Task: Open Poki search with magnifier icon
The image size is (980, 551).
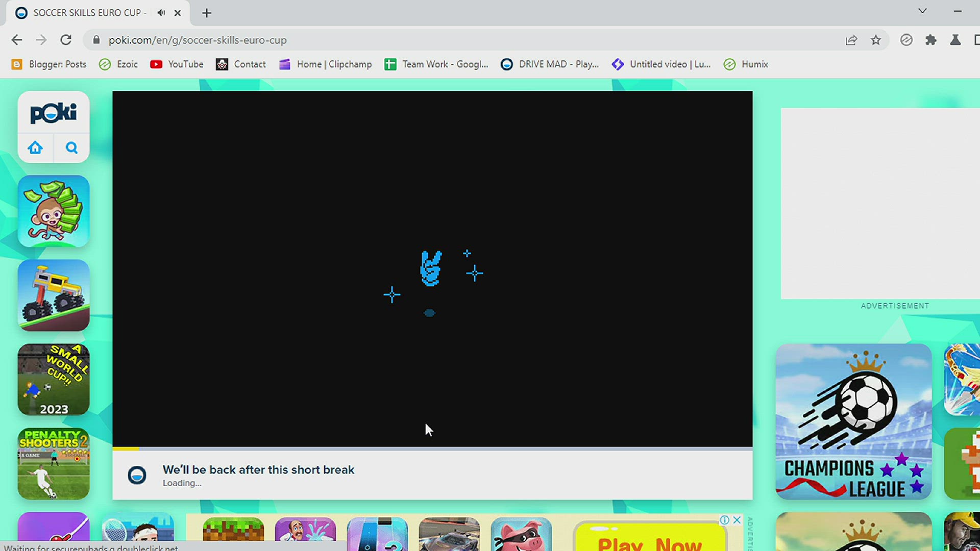Action: click(71, 148)
